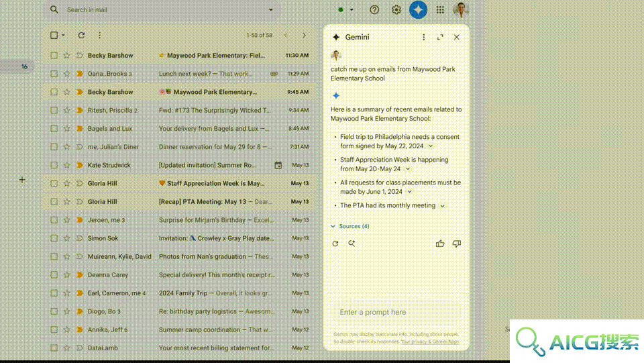
Task: Toggle importance marker on Diogo, Bo email
Action: coord(80,311)
